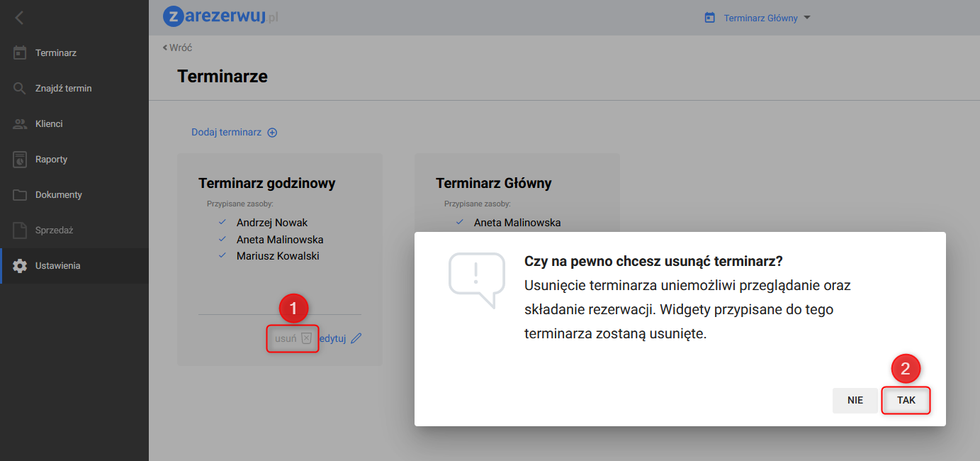Click the zarezerwuj.pl logo
The width and height of the screenshot is (980, 461).
click(x=220, y=17)
